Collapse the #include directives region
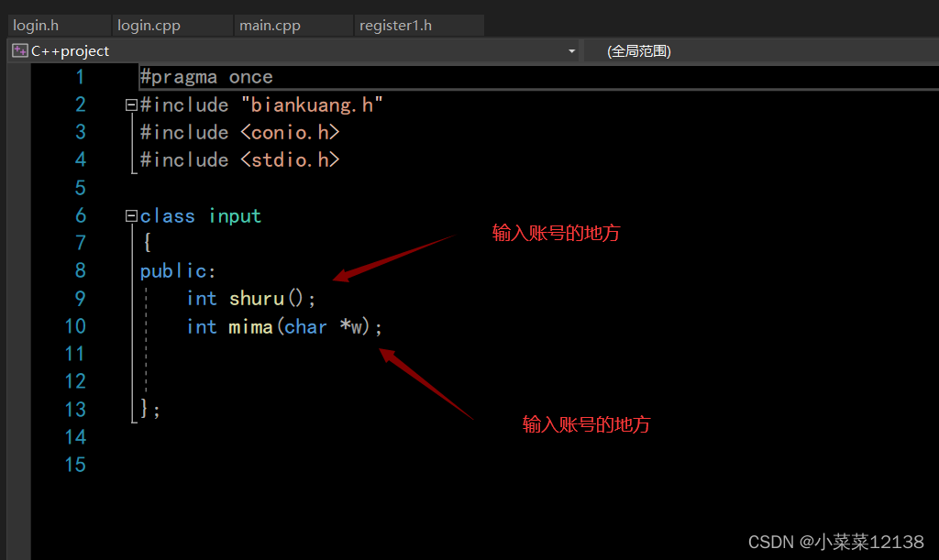The height and width of the screenshot is (560, 939). click(130, 104)
